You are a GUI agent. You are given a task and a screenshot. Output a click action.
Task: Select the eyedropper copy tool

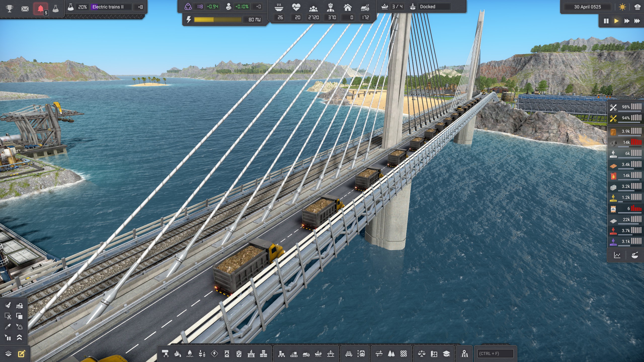click(x=8, y=327)
